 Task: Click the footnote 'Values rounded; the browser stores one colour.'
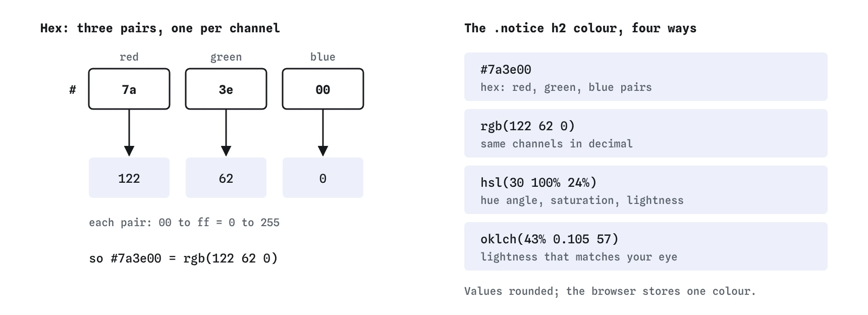610,291
